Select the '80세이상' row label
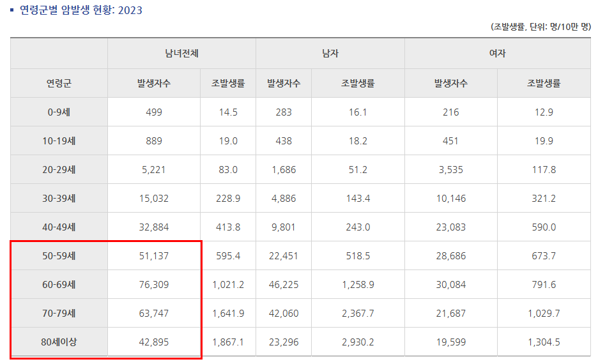Viewport: 598px width, 364px height. (x=59, y=342)
